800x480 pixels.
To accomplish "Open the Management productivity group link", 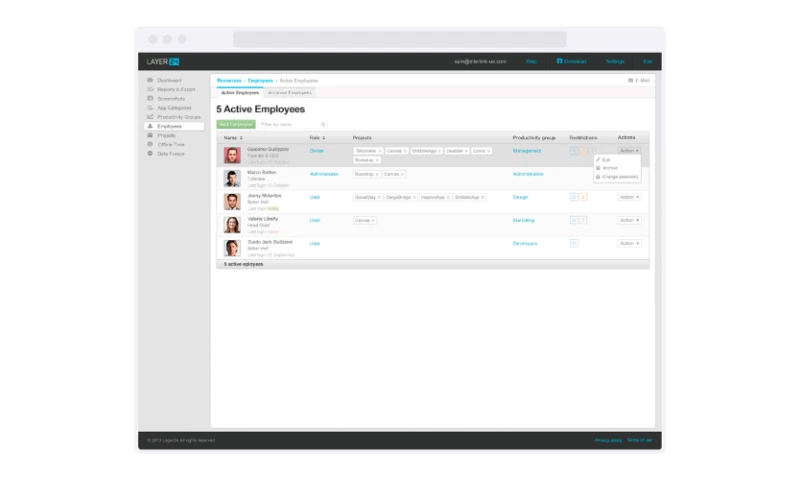I will (527, 151).
